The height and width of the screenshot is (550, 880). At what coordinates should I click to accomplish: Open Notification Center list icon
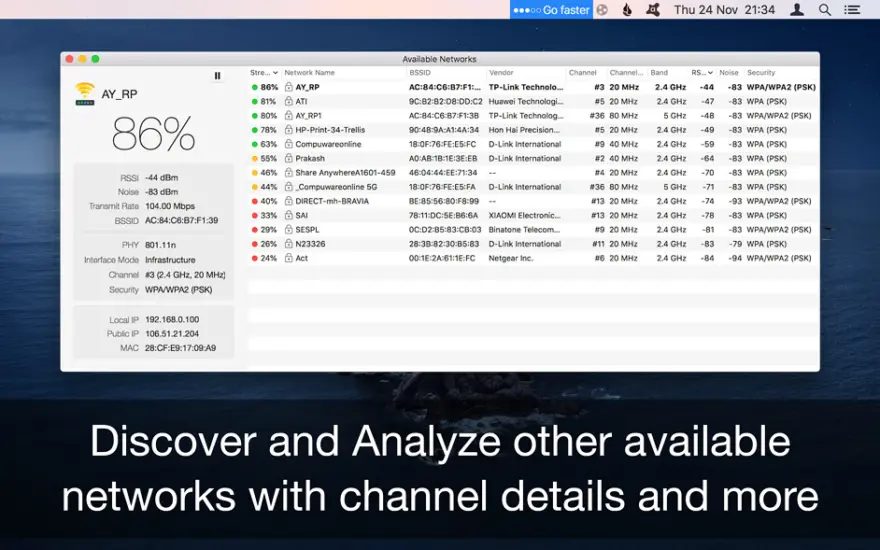click(852, 10)
